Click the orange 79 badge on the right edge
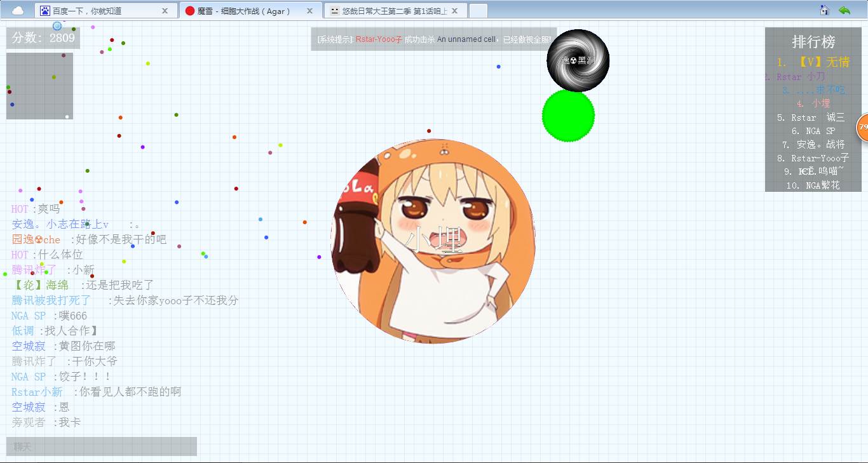 click(862, 128)
